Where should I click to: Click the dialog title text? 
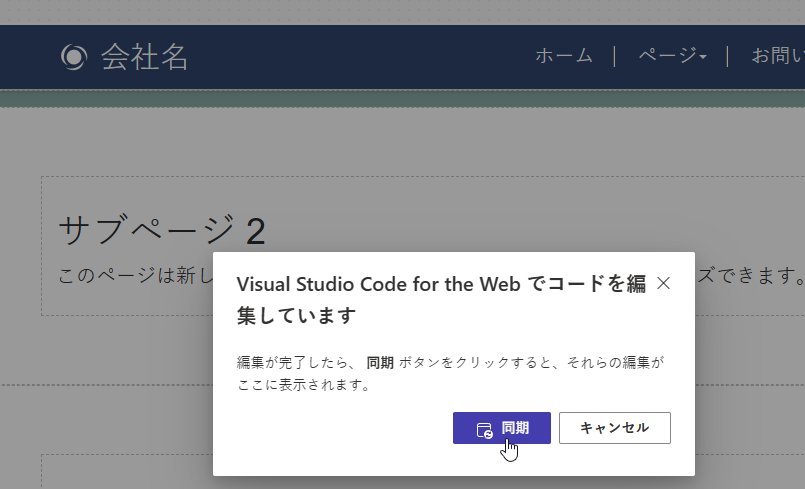point(441,299)
